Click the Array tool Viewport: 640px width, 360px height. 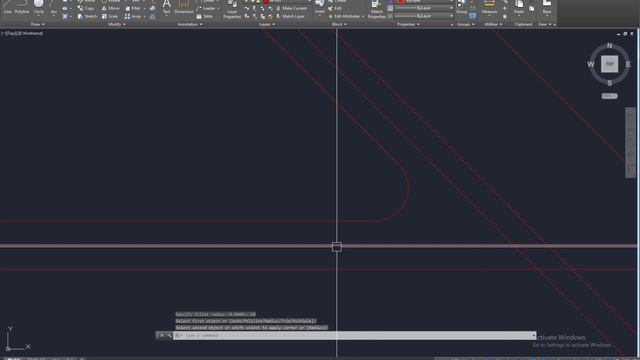tap(133, 16)
